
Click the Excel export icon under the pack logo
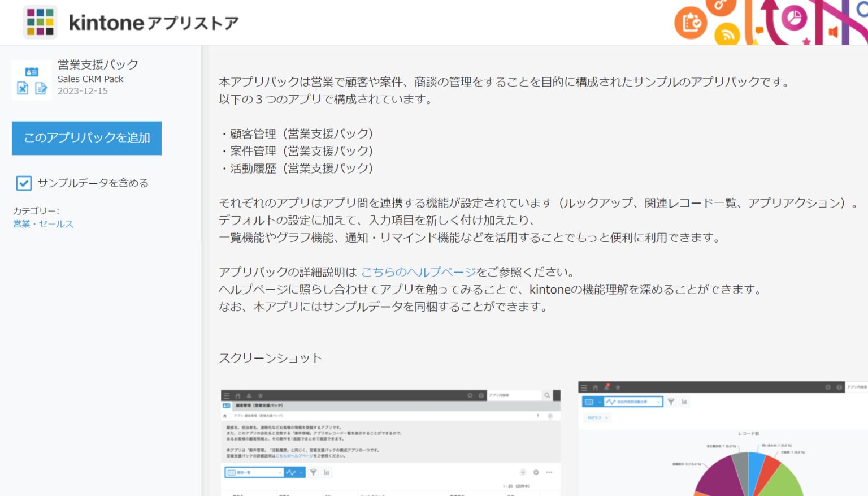coord(23,89)
